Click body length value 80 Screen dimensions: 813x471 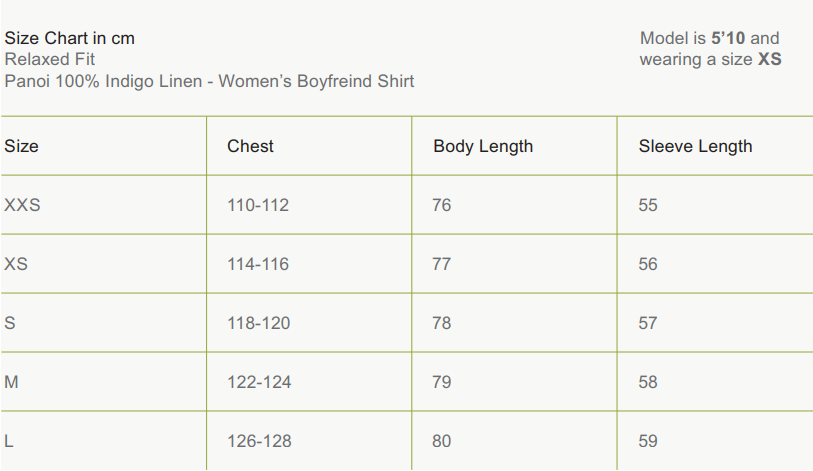pyautogui.click(x=442, y=441)
